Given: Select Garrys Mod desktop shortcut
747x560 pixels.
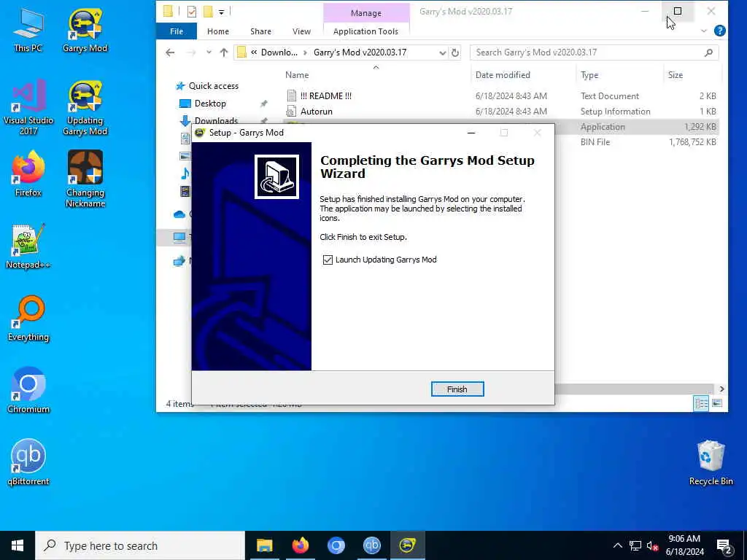Looking at the screenshot, I should pos(85,31).
